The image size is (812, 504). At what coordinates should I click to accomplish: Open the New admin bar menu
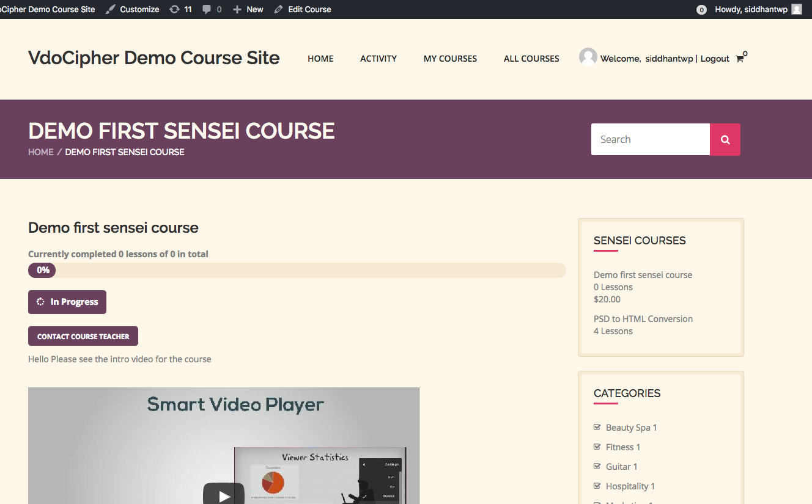coord(248,9)
